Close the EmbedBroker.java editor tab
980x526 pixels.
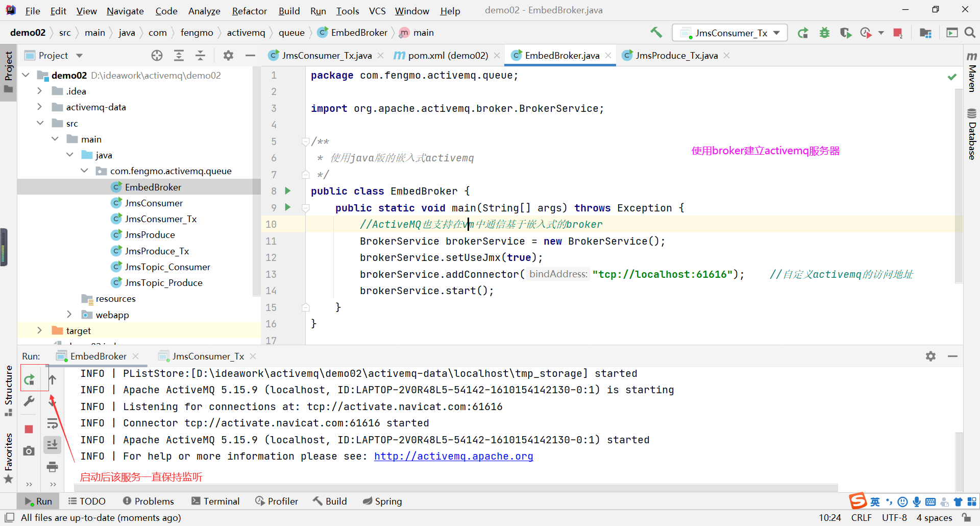[x=608, y=56]
